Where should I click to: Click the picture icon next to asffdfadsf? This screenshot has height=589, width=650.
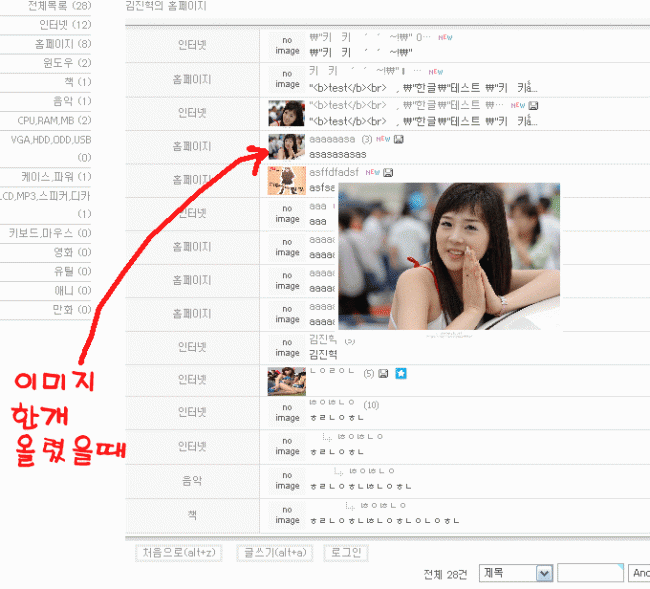388,172
